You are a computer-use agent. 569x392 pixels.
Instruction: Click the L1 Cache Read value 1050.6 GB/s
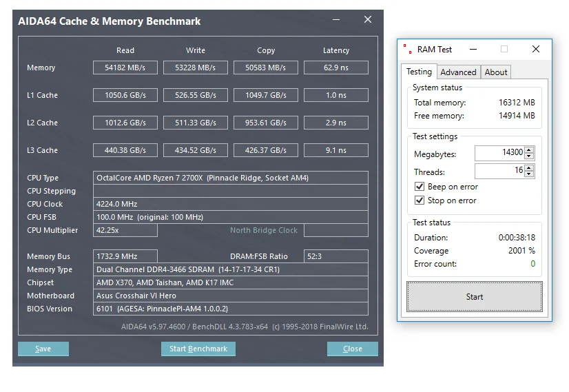tap(125, 95)
